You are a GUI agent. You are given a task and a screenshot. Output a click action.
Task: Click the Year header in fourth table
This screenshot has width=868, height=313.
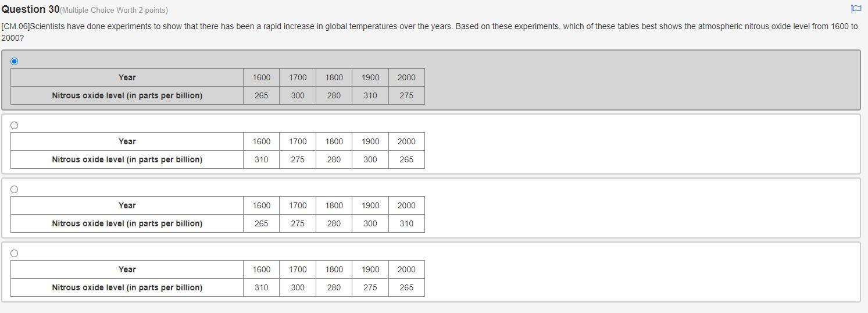coord(127,269)
